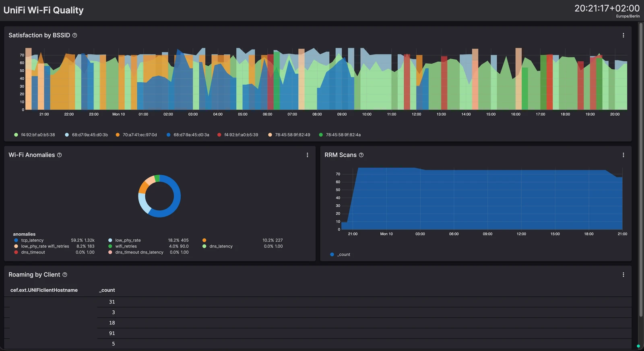This screenshot has width=644, height=351.
Task: Click help icon next to Wi-Fi Anomalies
Action: 59,155
